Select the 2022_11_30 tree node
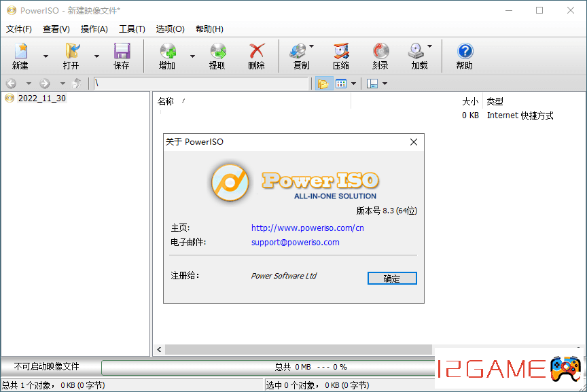This screenshot has height=392, width=587. click(x=42, y=99)
